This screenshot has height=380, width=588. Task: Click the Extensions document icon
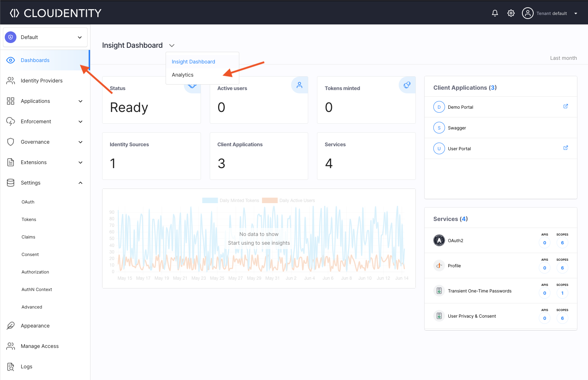(11, 162)
